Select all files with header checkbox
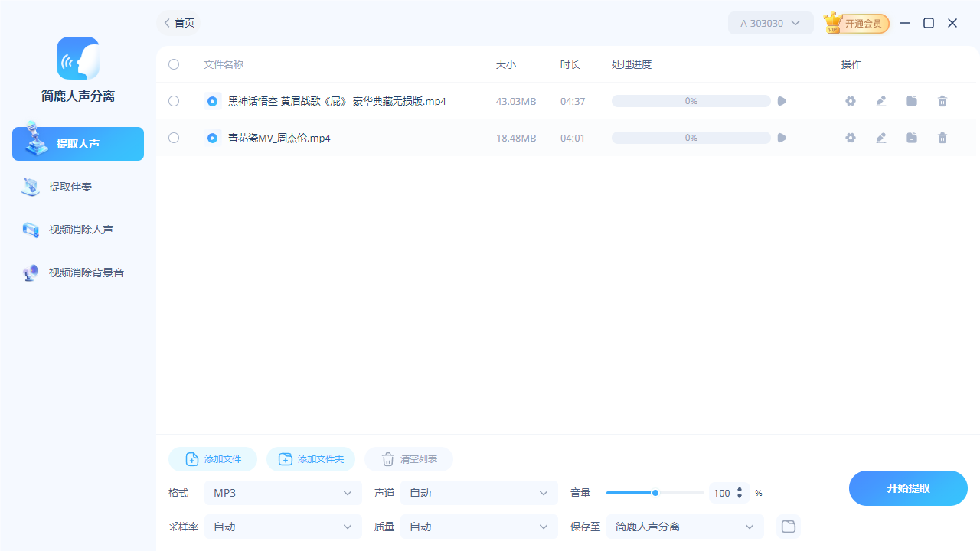Image resolution: width=980 pixels, height=551 pixels. pos(173,64)
